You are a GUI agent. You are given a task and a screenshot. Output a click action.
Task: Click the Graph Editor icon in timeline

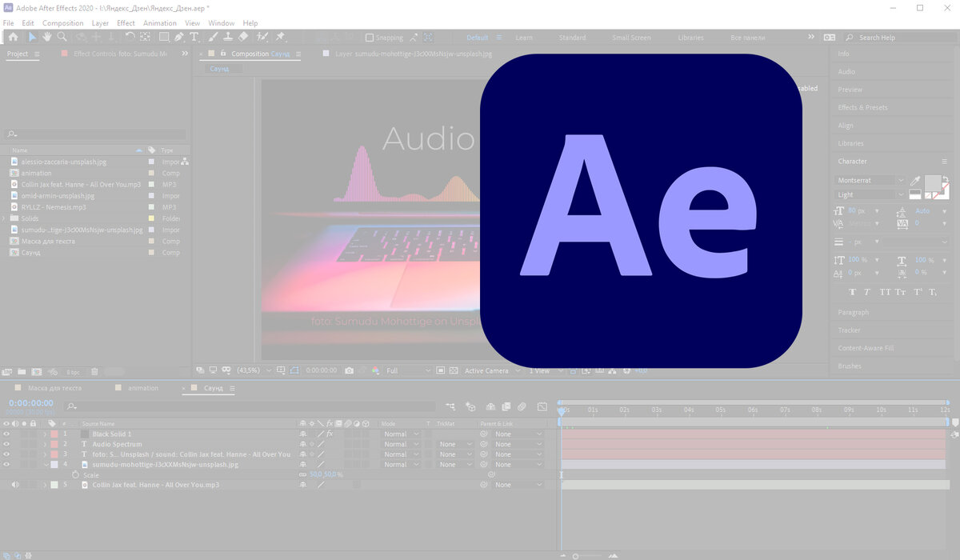tap(542, 406)
